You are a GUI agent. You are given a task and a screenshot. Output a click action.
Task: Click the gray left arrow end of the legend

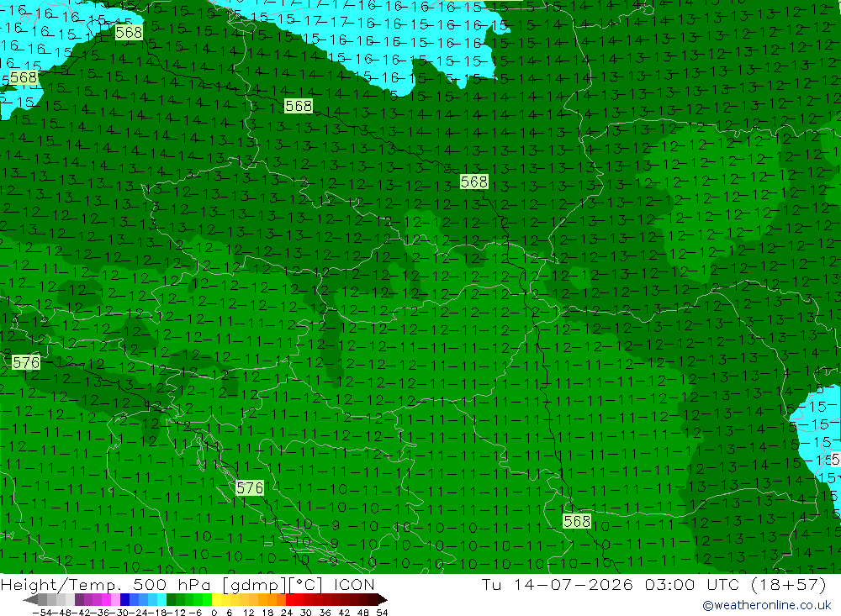click(x=30, y=600)
